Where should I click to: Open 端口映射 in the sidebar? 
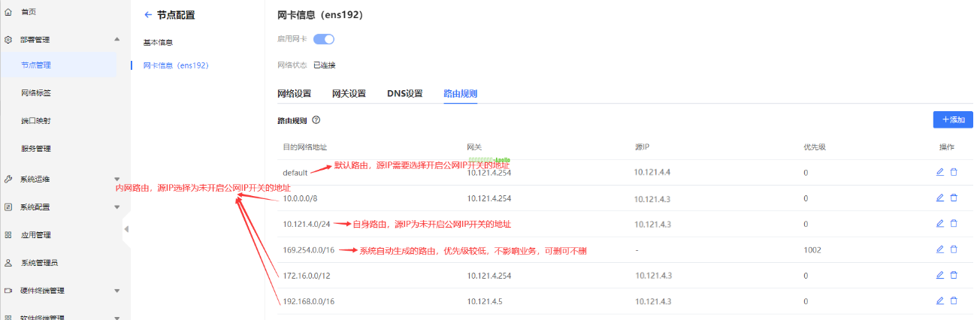tap(36, 121)
